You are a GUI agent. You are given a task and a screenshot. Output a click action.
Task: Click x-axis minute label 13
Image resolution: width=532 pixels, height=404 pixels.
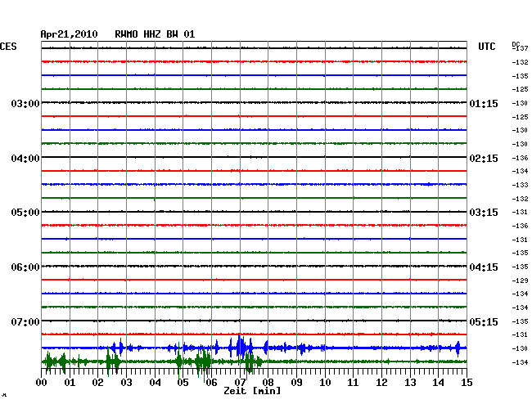[x=410, y=382]
